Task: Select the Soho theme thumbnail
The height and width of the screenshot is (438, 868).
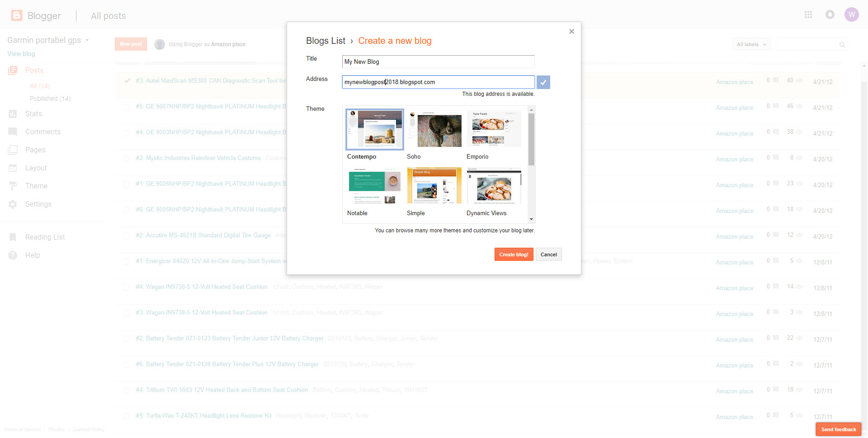Action: (434, 130)
